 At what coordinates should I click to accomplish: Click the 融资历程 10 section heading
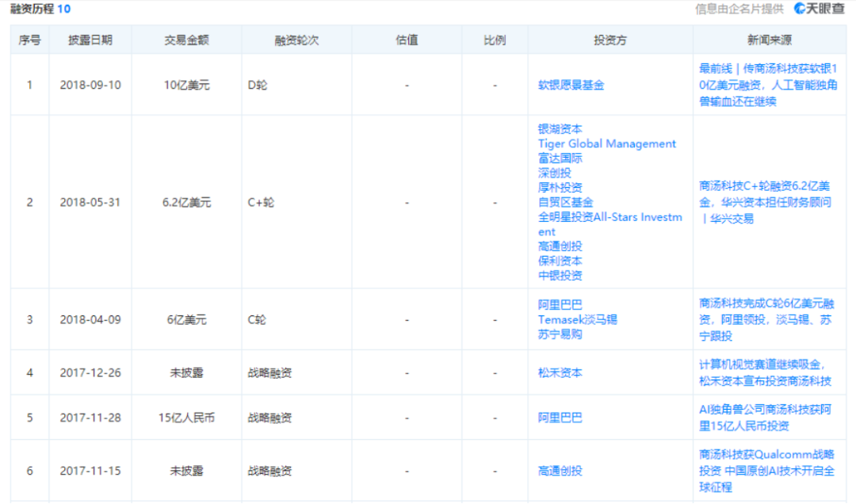40,9
